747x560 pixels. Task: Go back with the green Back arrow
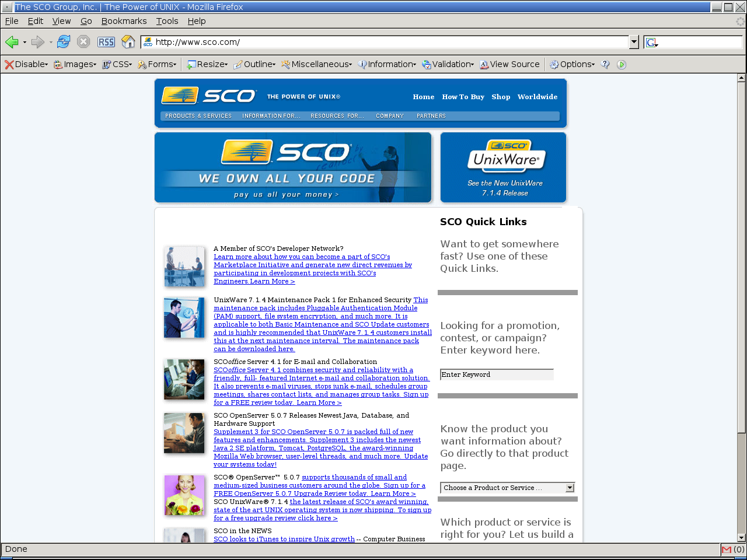coord(11,42)
